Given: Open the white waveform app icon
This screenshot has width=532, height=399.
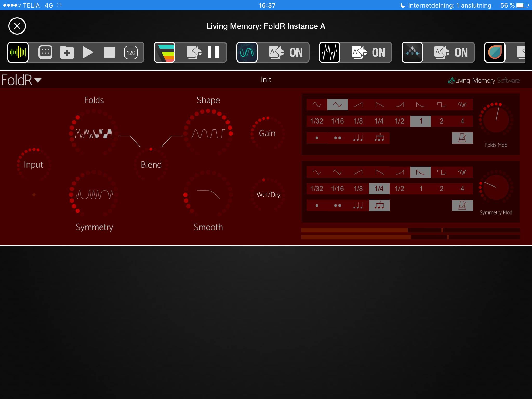Looking at the screenshot, I should [330, 52].
